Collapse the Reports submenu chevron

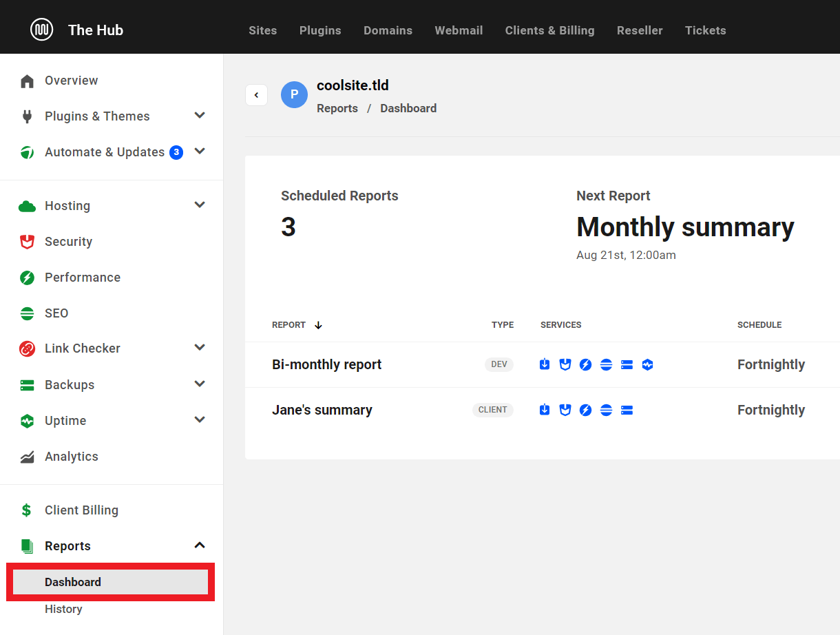(200, 545)
